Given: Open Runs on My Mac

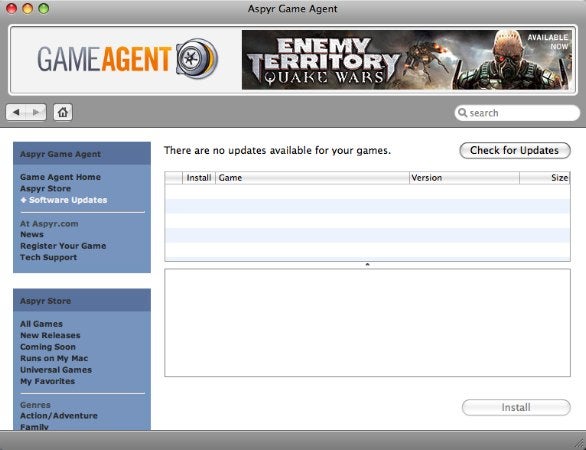Looking at the screenshot, I should (x=54, y=358).
